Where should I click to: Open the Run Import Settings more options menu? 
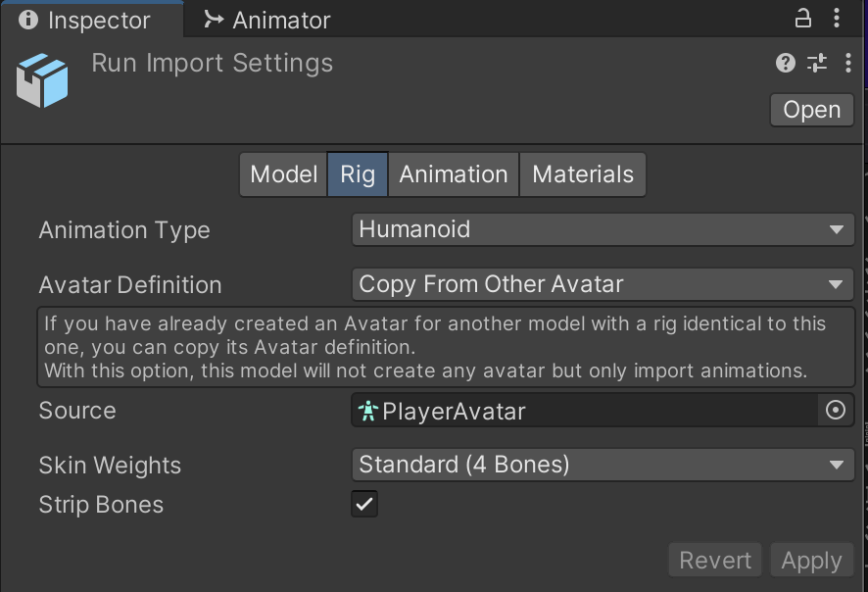(x=848, y=63)
